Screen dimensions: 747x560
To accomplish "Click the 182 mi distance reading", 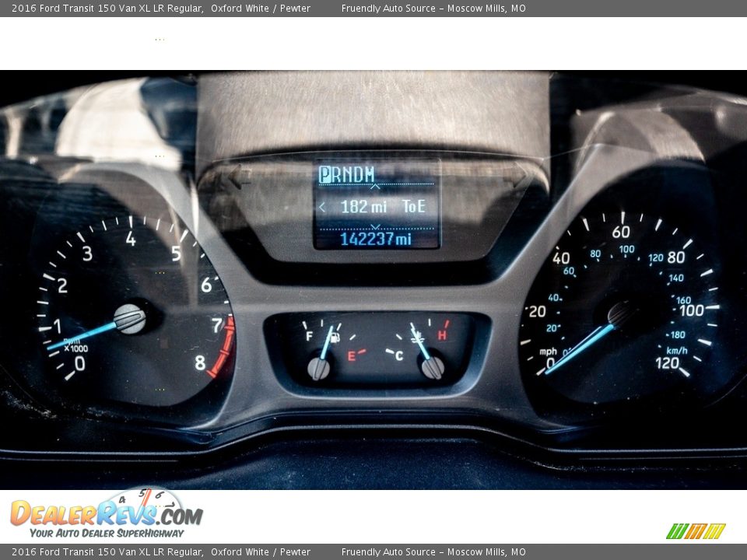I will [363, 207].
